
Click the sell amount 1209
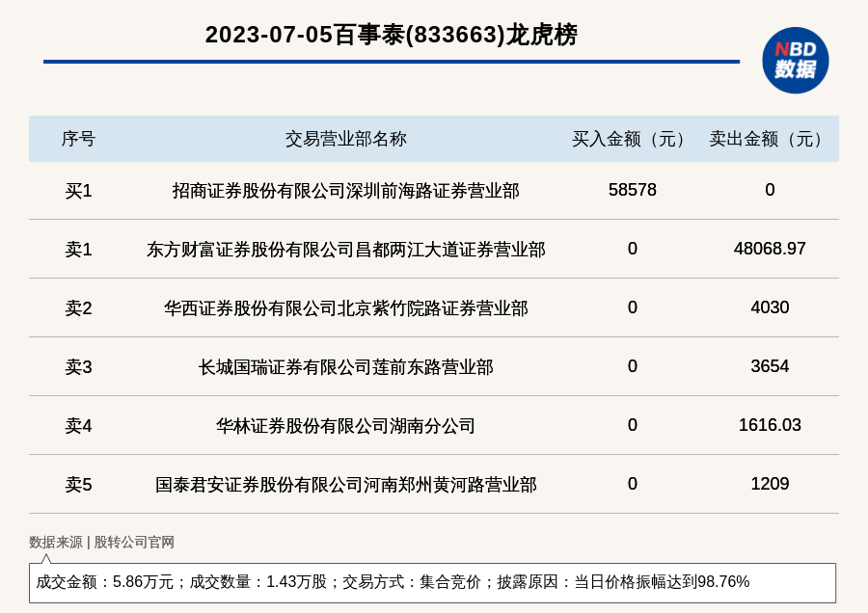[x=770, y=484]
